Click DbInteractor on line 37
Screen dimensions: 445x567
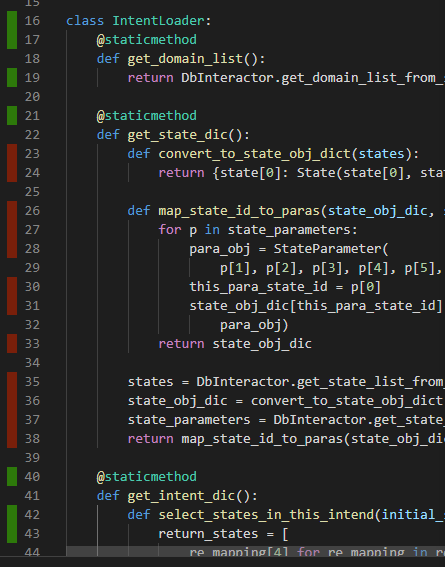pos(320,419)
